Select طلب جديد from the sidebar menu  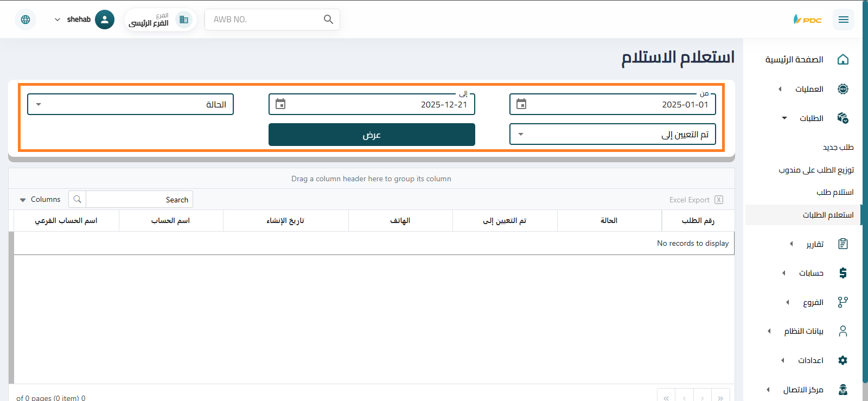(838, 147)
